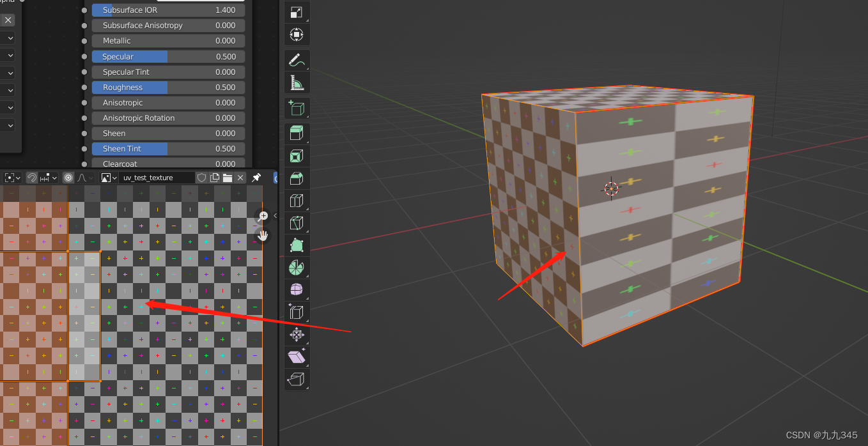Select the Bevel tool
The width and height of the screenshot is (868, 446).
click(x=297, y=179)
